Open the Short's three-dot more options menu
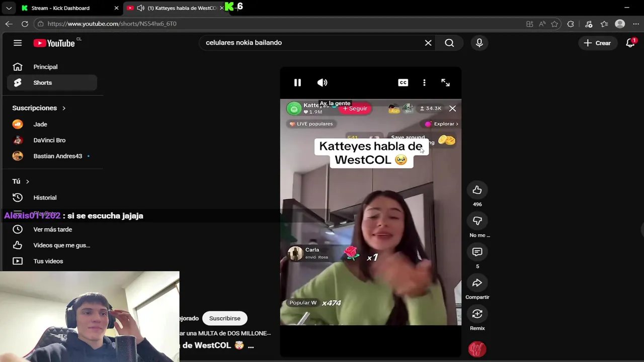Image resolution: width=644 pixels, height=362 pixels. click(424, 82)
